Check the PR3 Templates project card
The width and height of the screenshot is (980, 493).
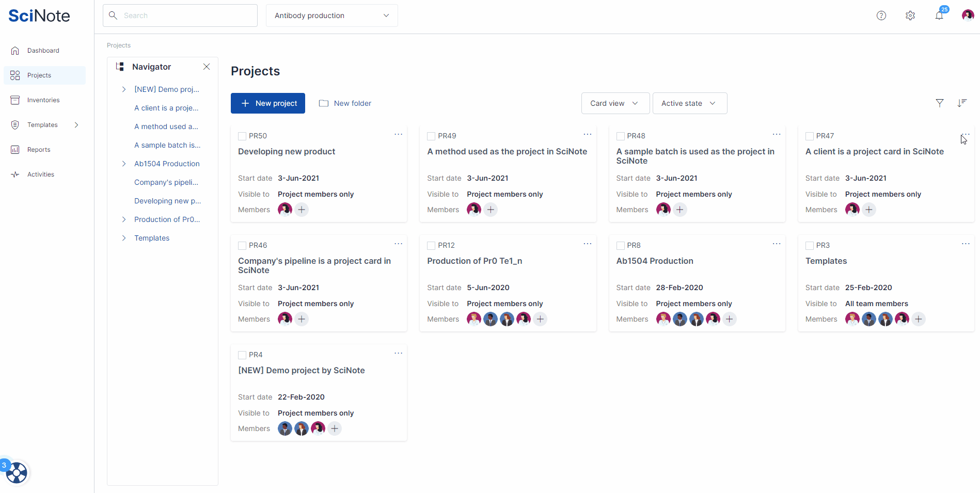809,245
